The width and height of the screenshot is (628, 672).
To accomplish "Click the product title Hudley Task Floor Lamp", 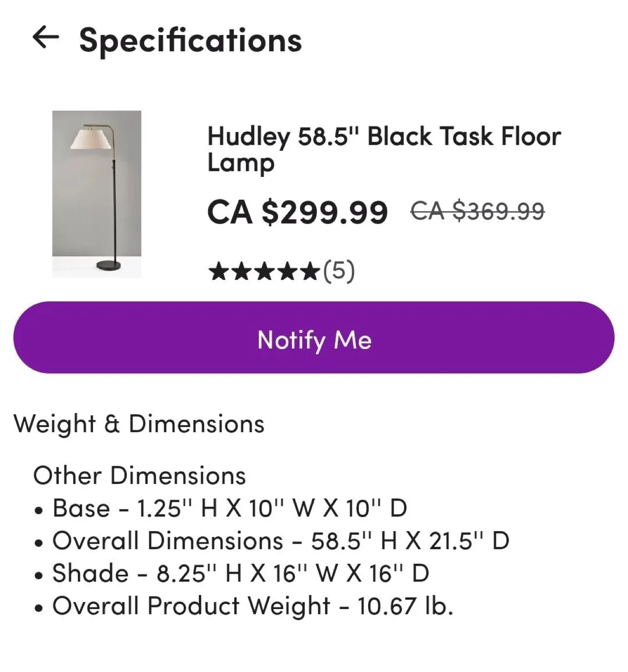I will click(384, 149).
